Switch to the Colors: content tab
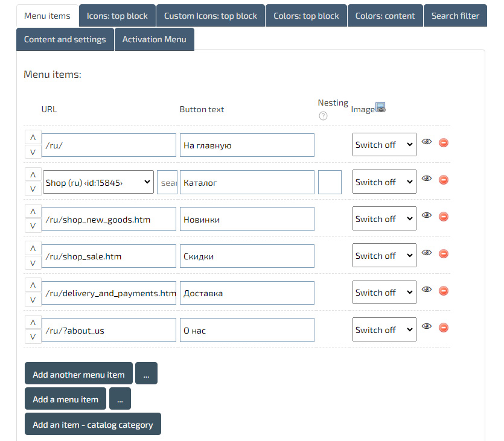This screenshot has width=504, height=441. pyautogui.click(x=385, y=16)
